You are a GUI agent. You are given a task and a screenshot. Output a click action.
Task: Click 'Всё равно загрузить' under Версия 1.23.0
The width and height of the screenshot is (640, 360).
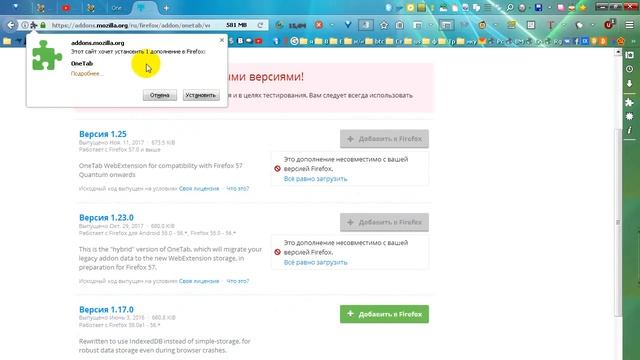click(316, 262)
